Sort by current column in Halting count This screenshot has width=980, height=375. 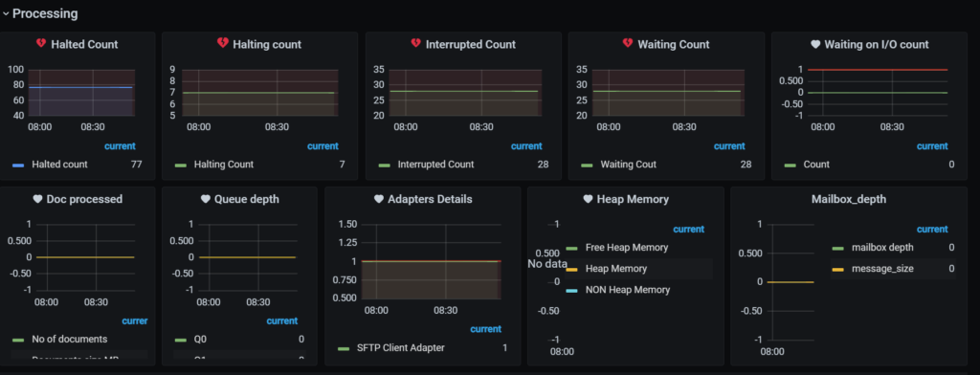point(323,146)
